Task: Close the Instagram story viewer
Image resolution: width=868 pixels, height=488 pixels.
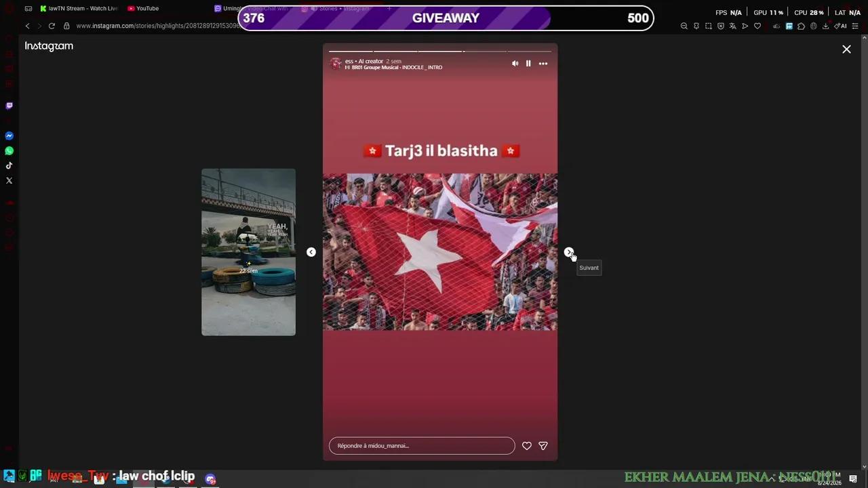Action: tap(846, 49)
